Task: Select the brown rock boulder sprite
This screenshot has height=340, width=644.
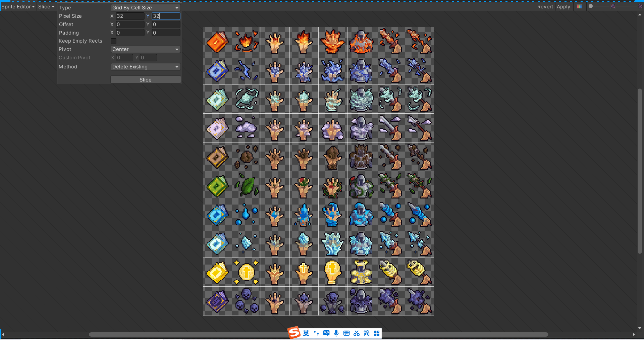Action: click(246, 157)
